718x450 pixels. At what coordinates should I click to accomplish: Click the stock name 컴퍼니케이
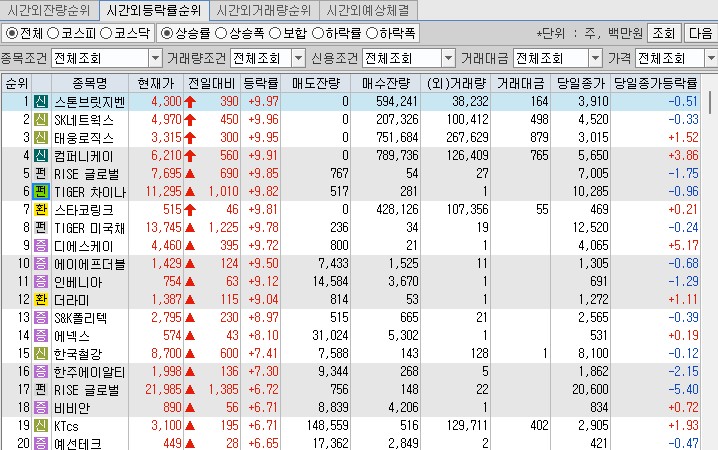[84, 156]
